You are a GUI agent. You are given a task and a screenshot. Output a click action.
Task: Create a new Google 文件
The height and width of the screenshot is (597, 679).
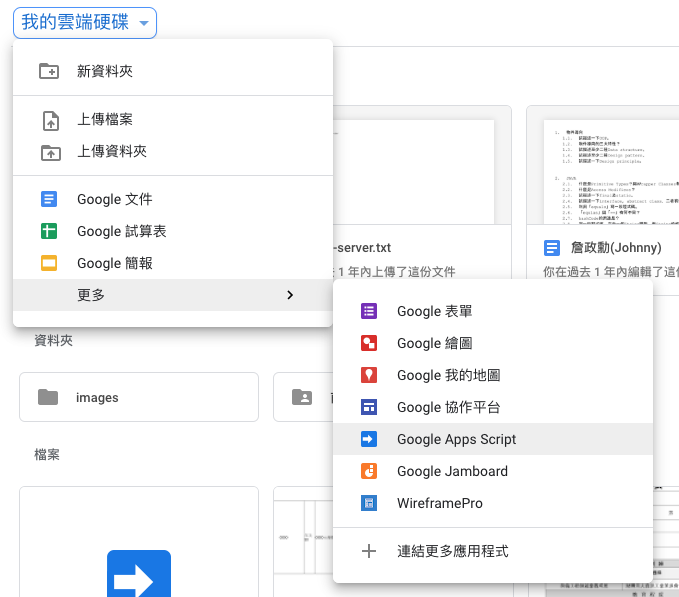(x=173, y=199)
